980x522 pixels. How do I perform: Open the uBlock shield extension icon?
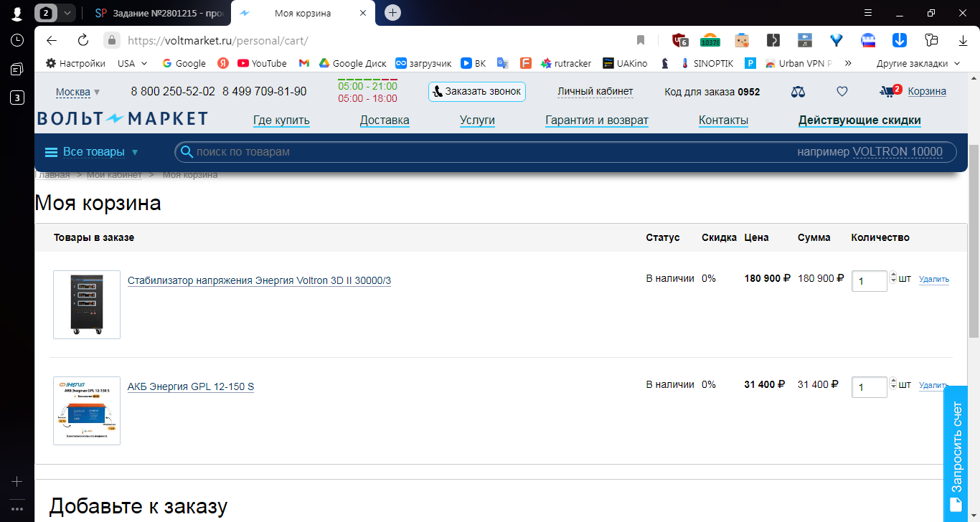(x=679, y=40)
